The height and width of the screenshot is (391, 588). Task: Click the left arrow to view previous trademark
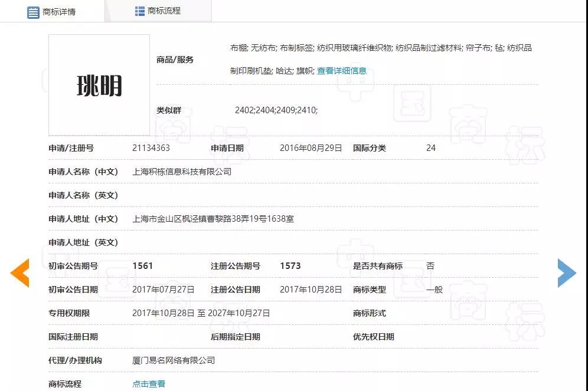(x=19, y=273)
